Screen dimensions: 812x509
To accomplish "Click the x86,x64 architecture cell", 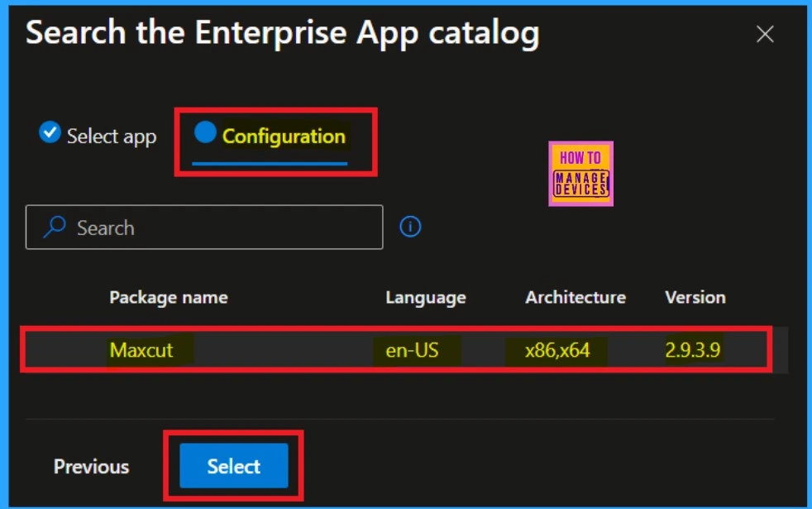I will point(557,350).
